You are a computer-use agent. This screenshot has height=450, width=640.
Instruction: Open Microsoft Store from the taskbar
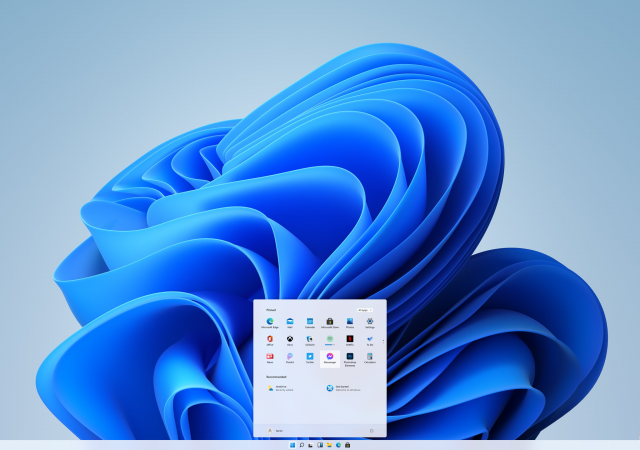pyautogui.click(x=347, y=445)
